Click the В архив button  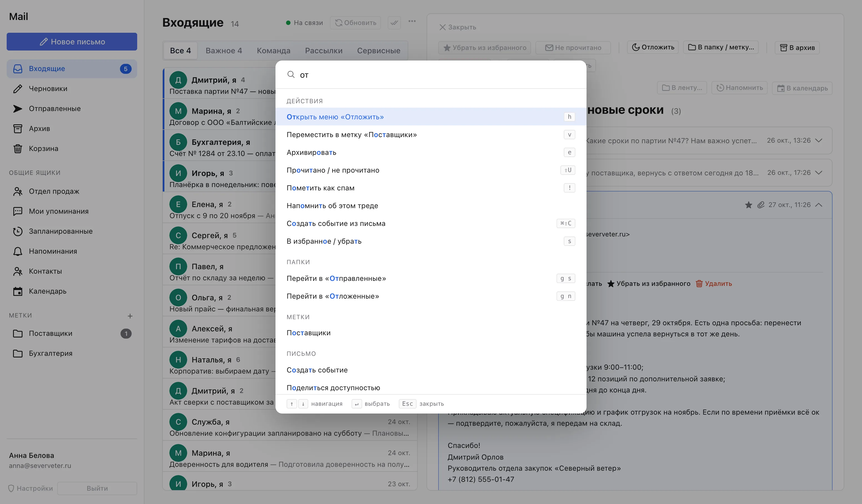coord(797,47)
